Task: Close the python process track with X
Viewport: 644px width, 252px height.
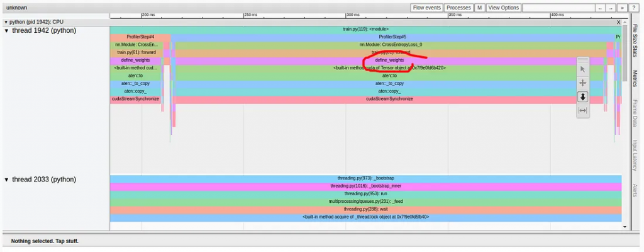Action: coord(618,22)
